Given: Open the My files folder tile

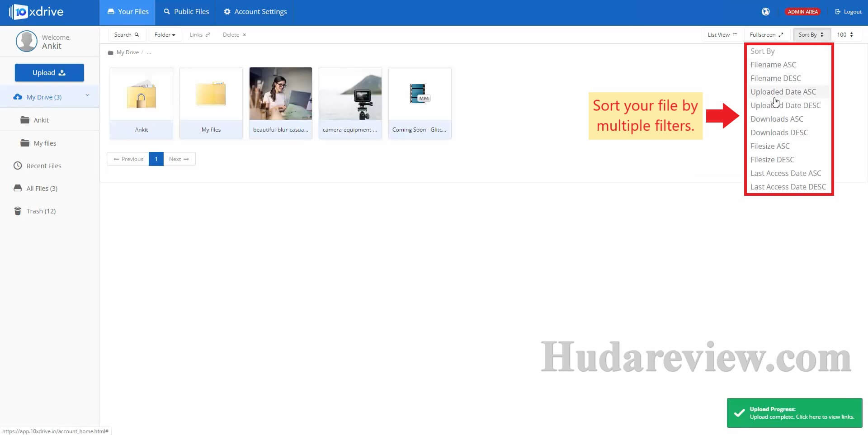Looking at the screenshot, I should coord(211,103).
